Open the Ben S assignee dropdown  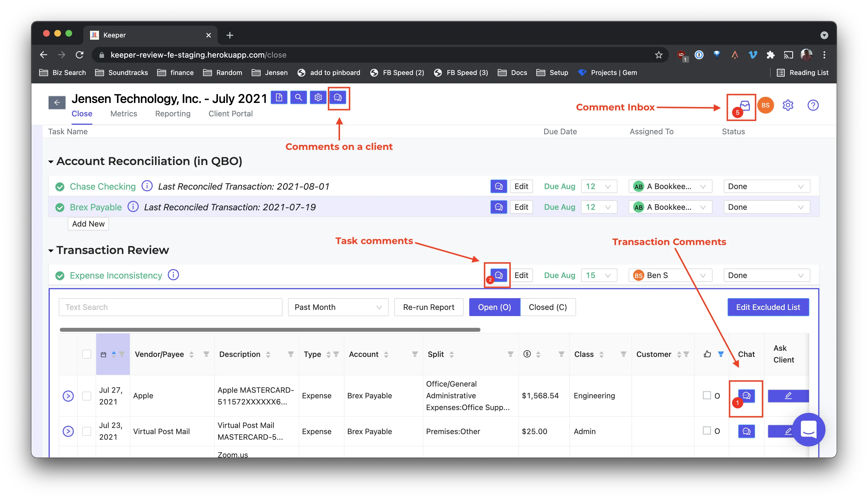(x=670, y=275)
